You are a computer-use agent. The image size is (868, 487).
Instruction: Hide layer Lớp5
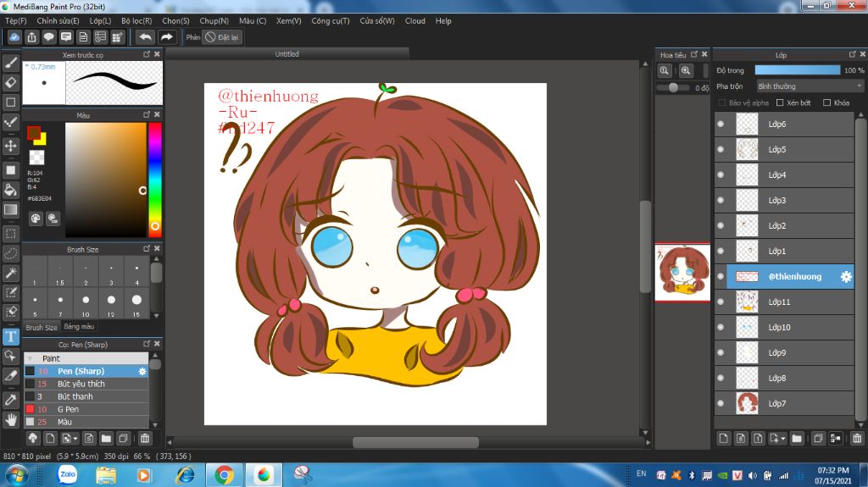pos(721,149)
